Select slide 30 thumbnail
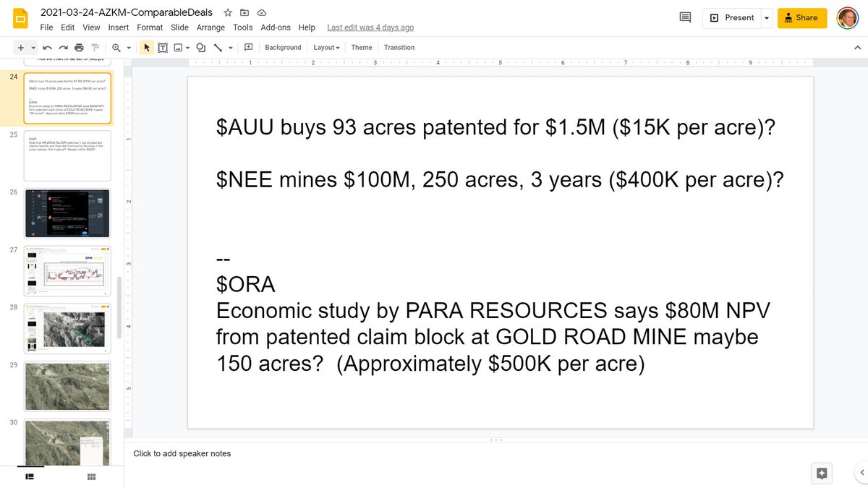Image resolution: width=868 pixels, height=488 pixels. click(67, 441)
